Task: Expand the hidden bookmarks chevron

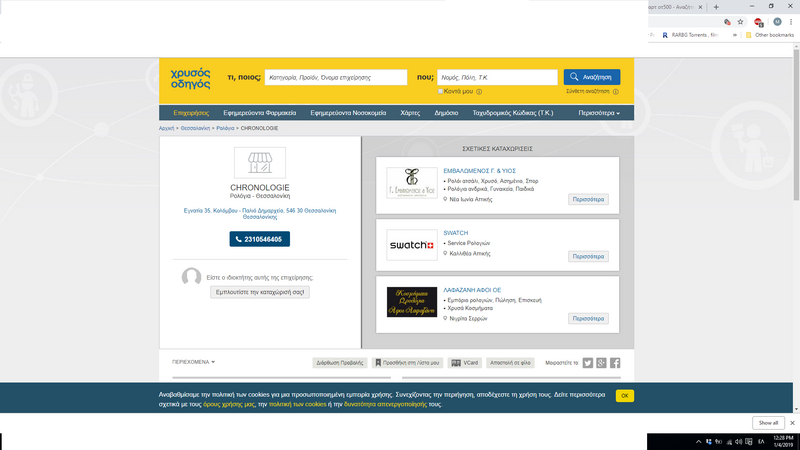Action: [735, 35]
